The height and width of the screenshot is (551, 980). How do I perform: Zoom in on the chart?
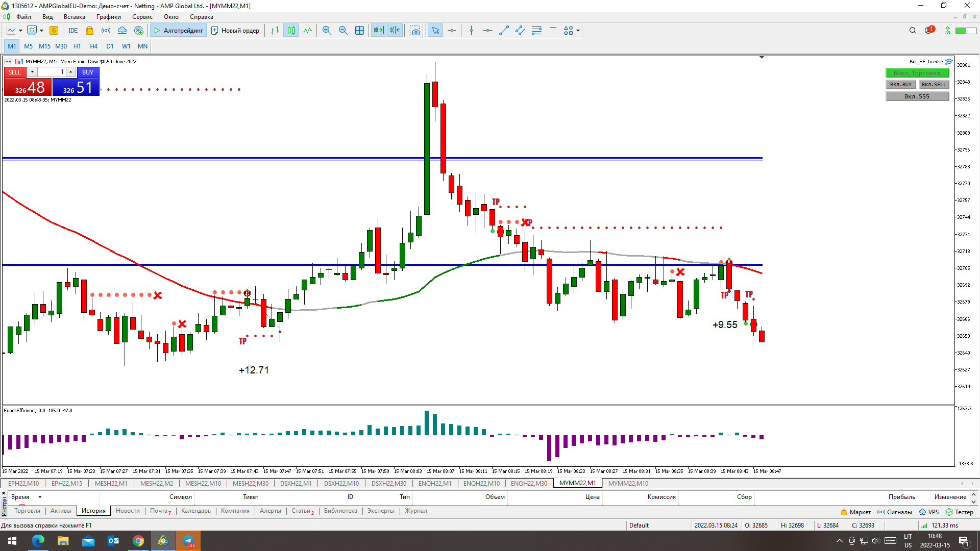327,31
